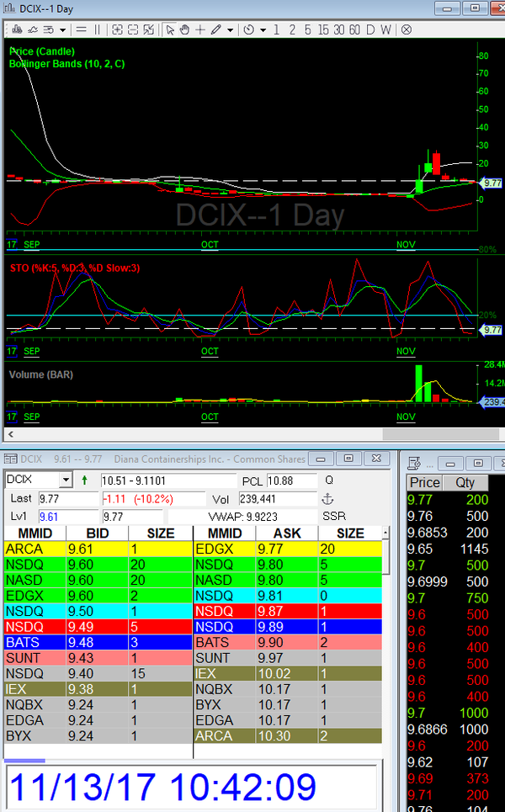Click the Time and Sales window icon
The height and width of the screenshot is (812, 505).
pyautogui.click(x=414, y=463)
